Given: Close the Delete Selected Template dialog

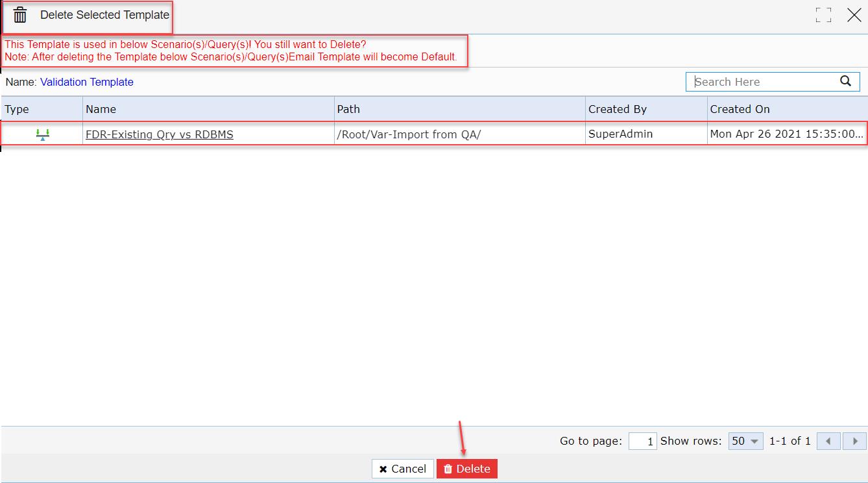Looking at the screenshot, I should [x=854, y=15].
